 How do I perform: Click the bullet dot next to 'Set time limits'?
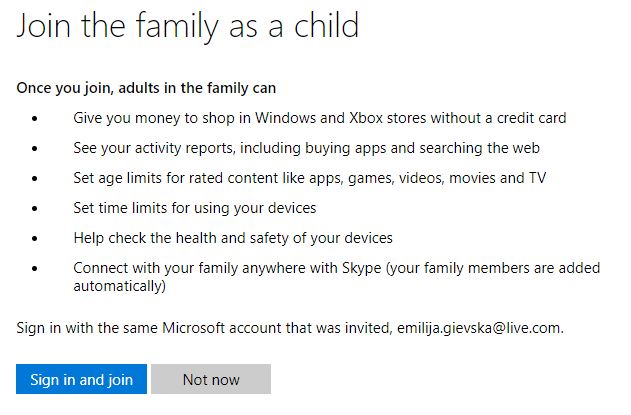click(x=35, y=209)
